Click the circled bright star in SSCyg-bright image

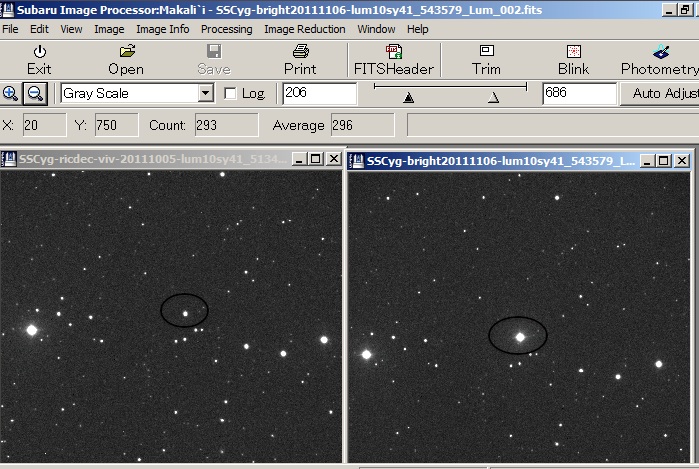[x=520, y=337]
